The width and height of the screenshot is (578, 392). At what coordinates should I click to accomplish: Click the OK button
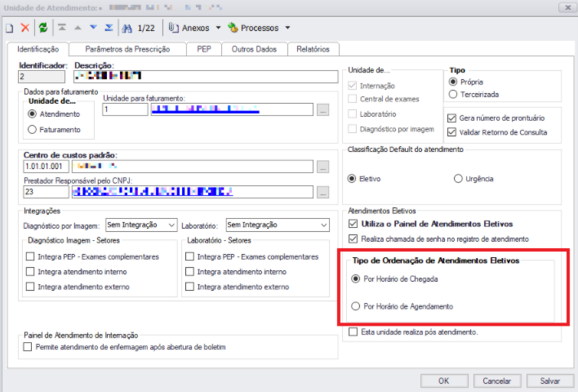click(444, 381)
